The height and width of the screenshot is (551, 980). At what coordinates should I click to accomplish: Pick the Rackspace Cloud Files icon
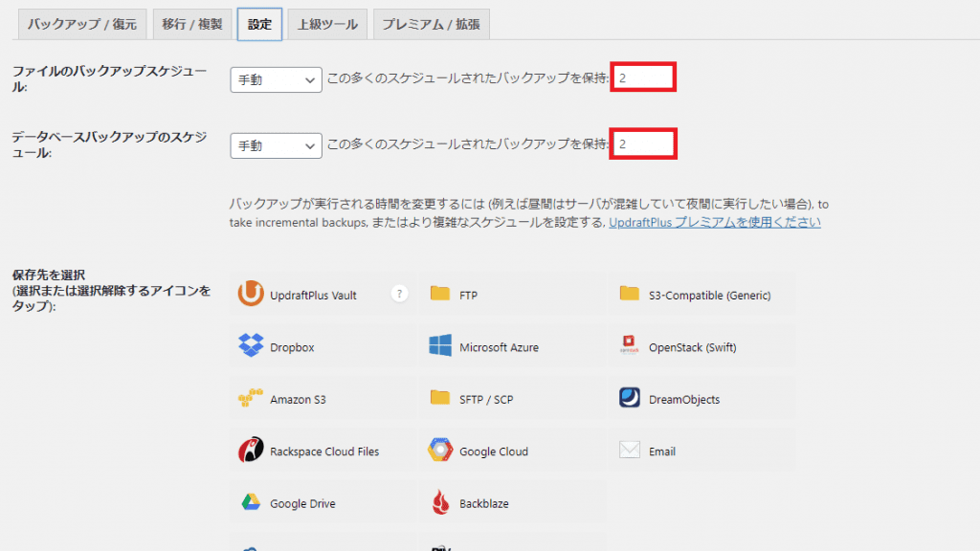[x=251, y=451]
